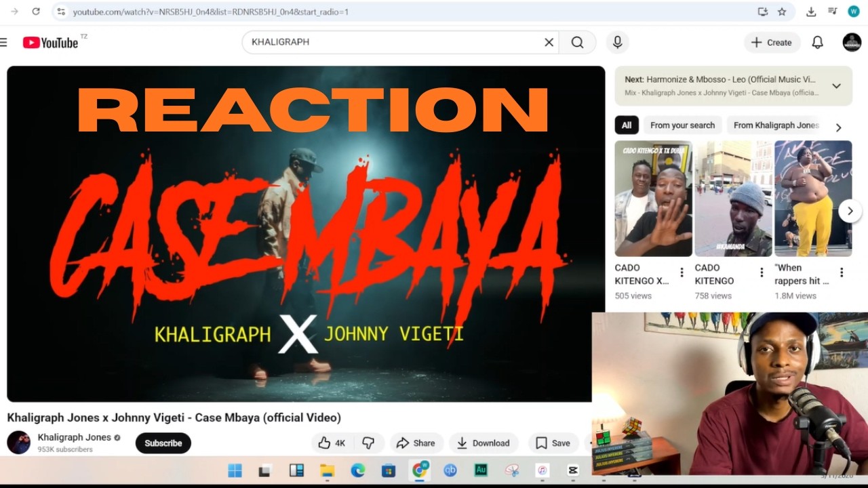
Task: Subscribe to Khaligraph Jones channel
Action: pyautogui.click(x=163, y=443)
